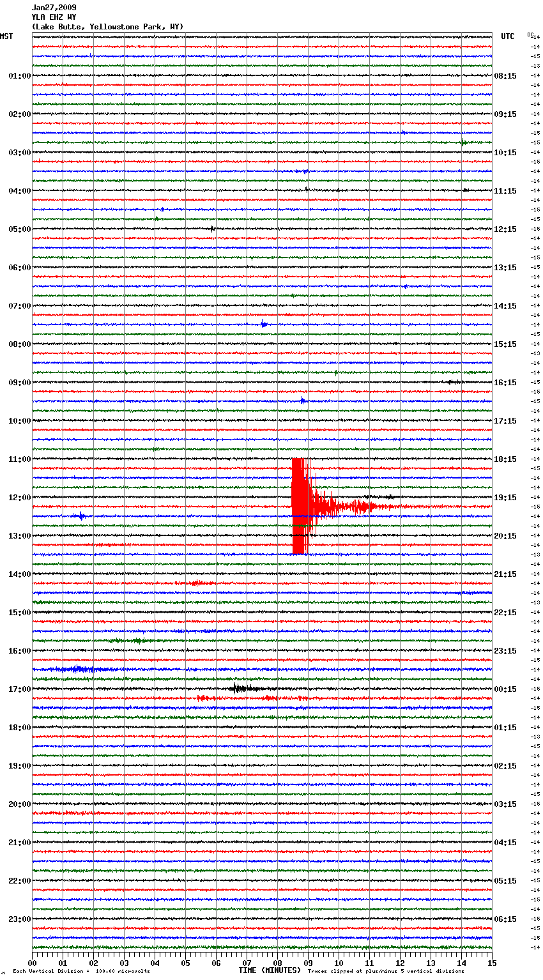Click the 21:15 UTC time label
The height and width of the screenshot is (980, 543).
[505, 574]
